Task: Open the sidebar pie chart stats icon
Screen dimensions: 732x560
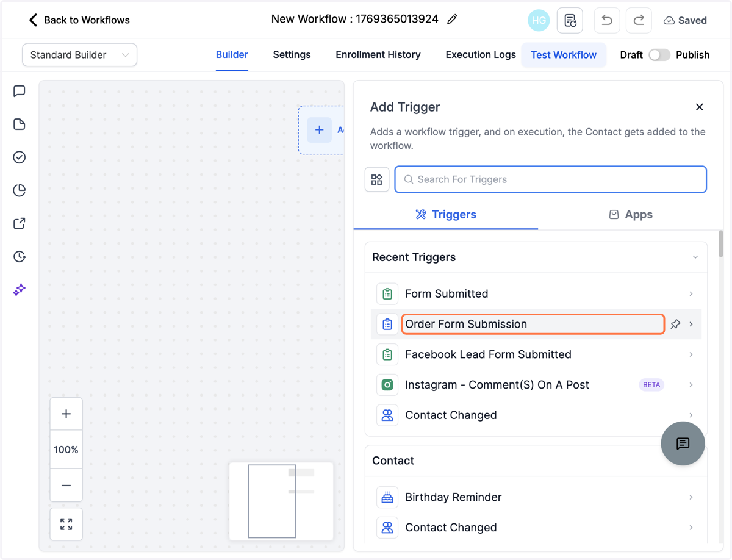Action: (20, 190)
